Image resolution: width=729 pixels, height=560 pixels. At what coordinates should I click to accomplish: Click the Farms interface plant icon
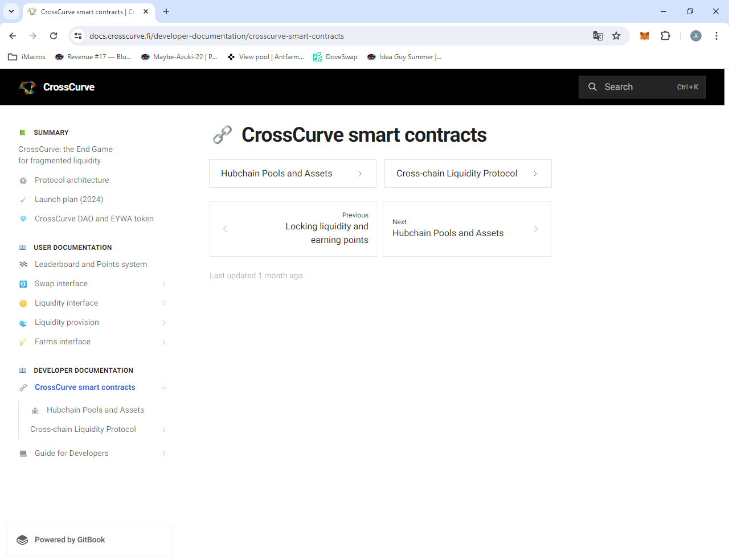tap(23, 342)
